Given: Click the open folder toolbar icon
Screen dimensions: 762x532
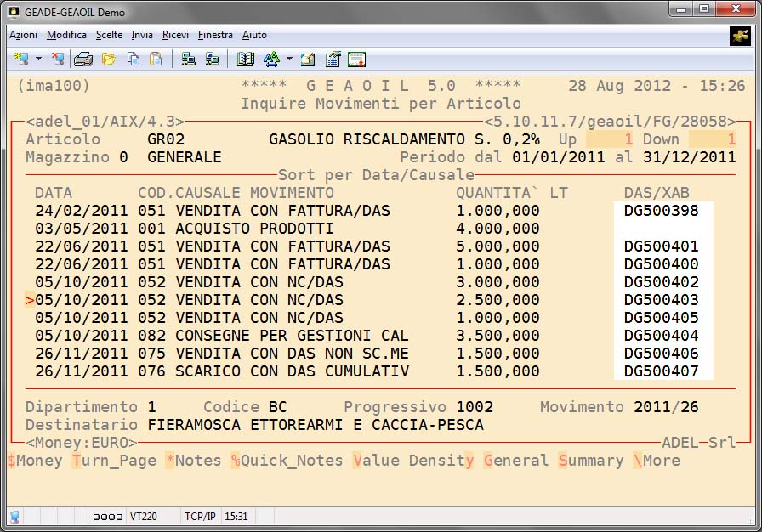Looking at the screenshot, I should pos(108,59).
